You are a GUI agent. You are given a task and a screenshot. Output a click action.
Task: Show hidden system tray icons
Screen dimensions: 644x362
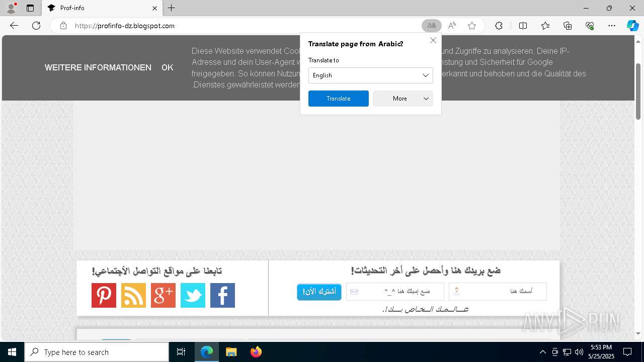[542, 352]
